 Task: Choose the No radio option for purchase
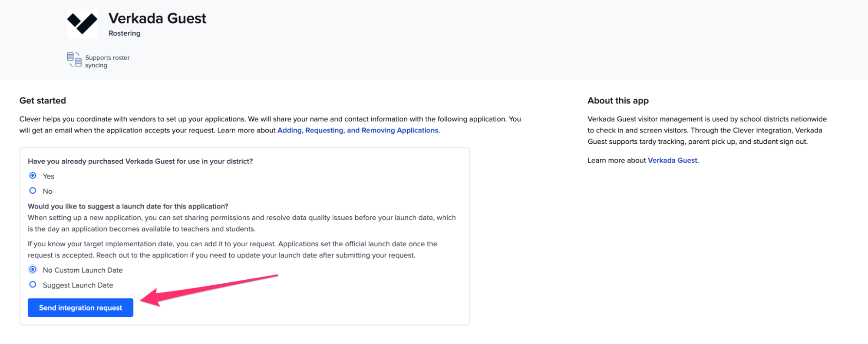[33, 191]
